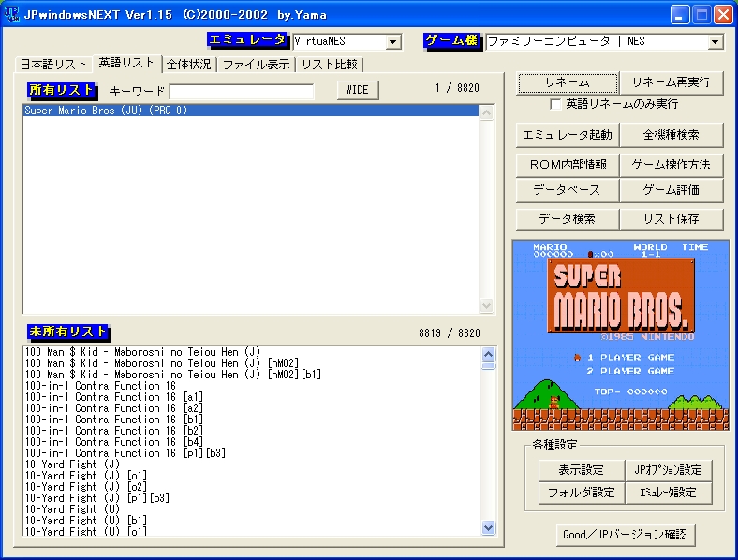
Task: Click the キーワード search field
Action: pos(242,91)
